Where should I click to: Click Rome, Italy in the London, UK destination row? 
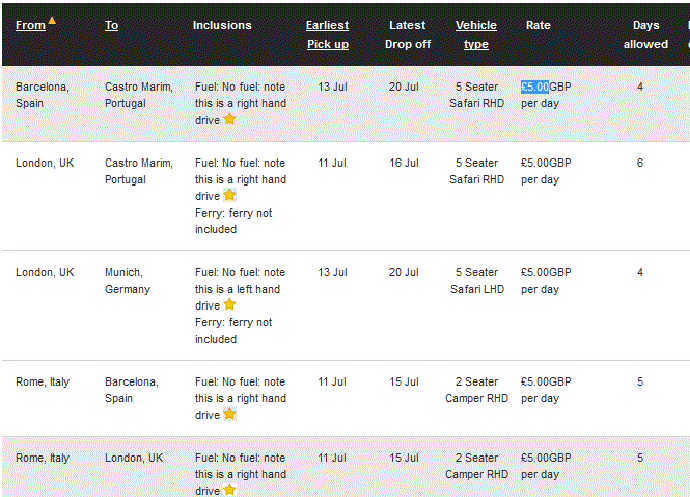pyautogui.click(x=43, y=458)
